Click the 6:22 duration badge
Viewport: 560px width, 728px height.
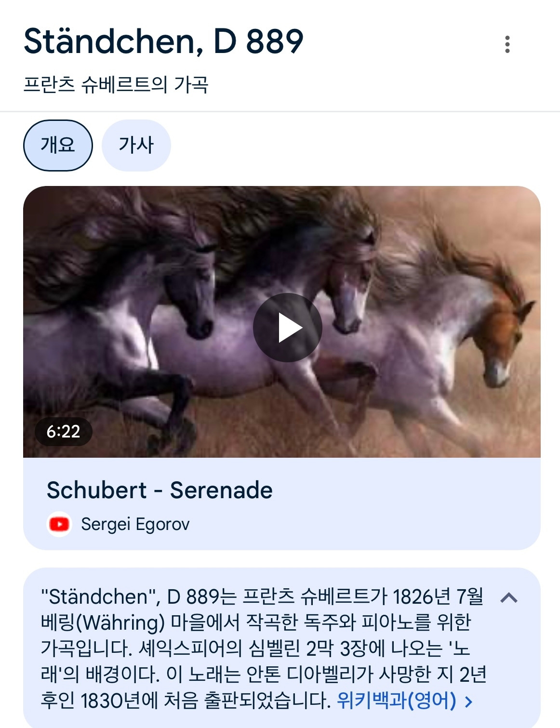click(63, 431)
